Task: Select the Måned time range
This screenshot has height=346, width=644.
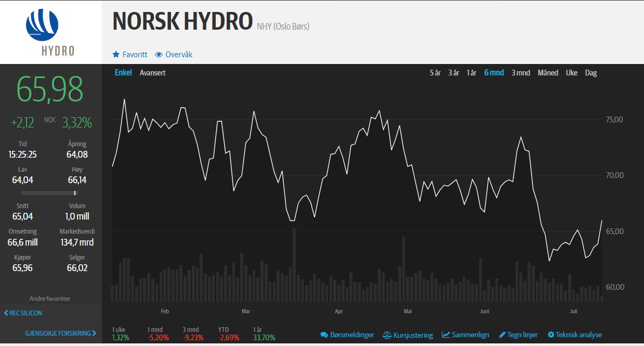Action: click(x=548, y=73)
